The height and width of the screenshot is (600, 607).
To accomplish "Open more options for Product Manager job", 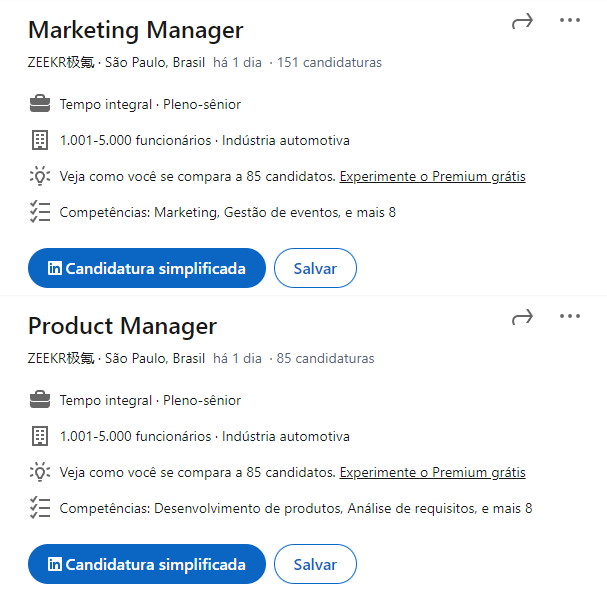I will click(570, 317).
